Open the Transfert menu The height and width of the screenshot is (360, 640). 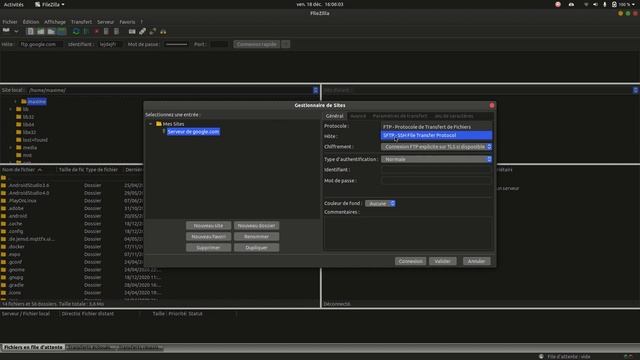tap(81, 22)
